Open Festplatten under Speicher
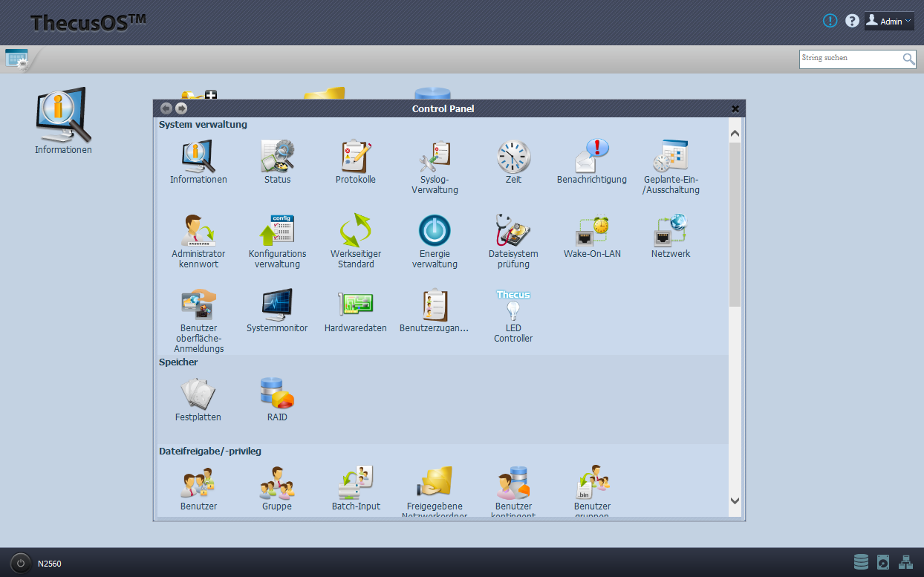Image resolution: width=924 pixels, height=577 pixels. click(x=198, y=400)
